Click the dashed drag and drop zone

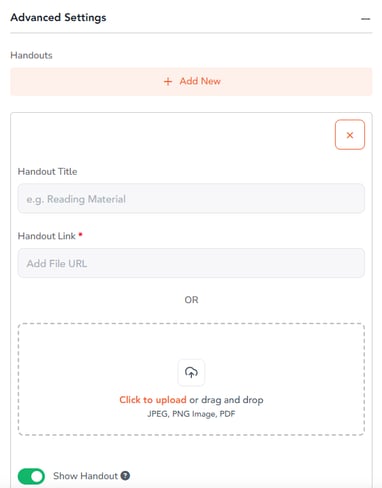coord(191,379)
